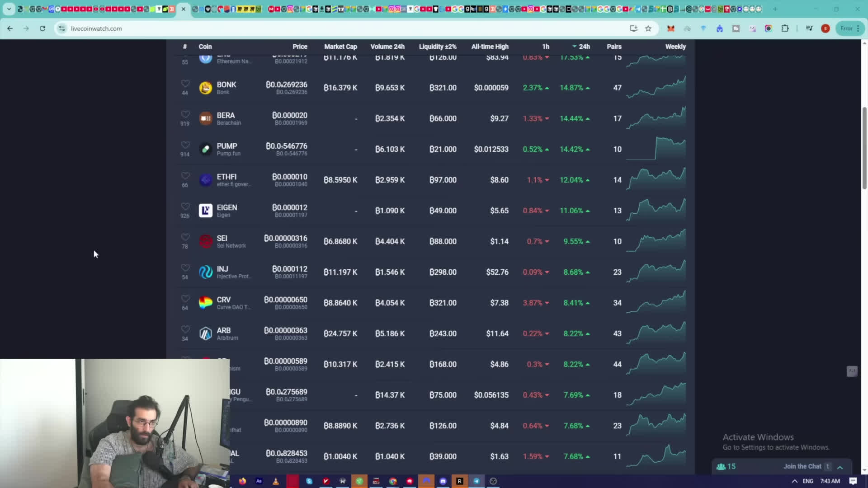Sort table by Price column
The width and height of the screenshot is (868, 488).
pyautogui.click(x=300, y=47)
